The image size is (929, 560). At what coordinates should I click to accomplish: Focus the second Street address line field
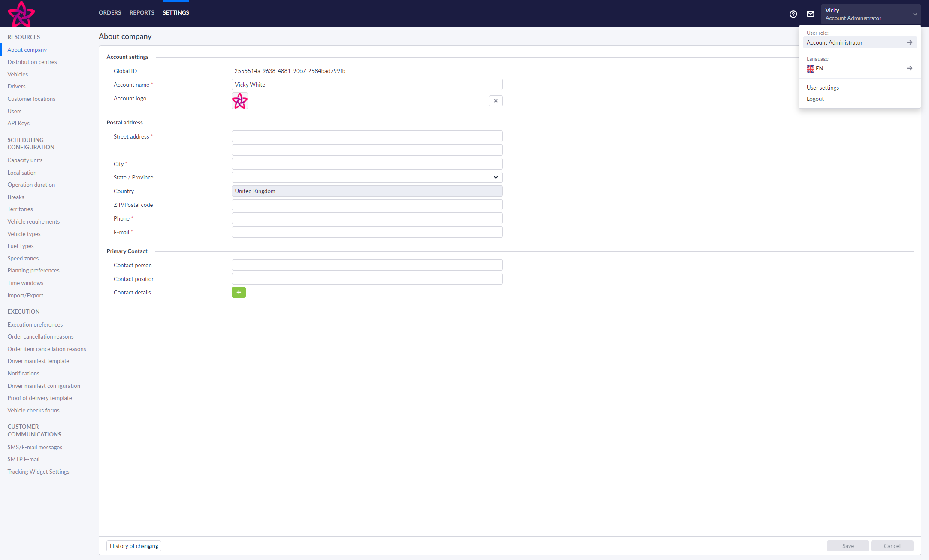point(367,150)
